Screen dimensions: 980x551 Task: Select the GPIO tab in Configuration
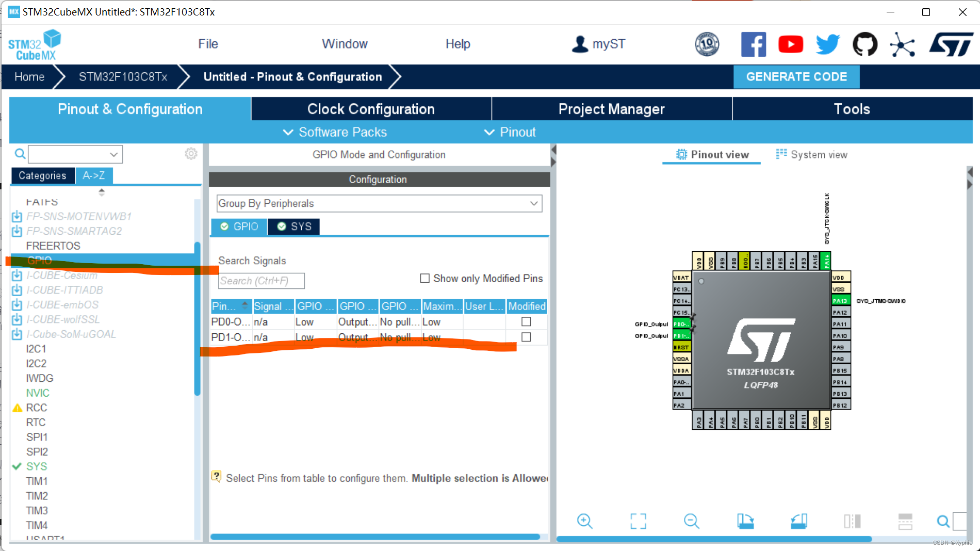(239, 226)
